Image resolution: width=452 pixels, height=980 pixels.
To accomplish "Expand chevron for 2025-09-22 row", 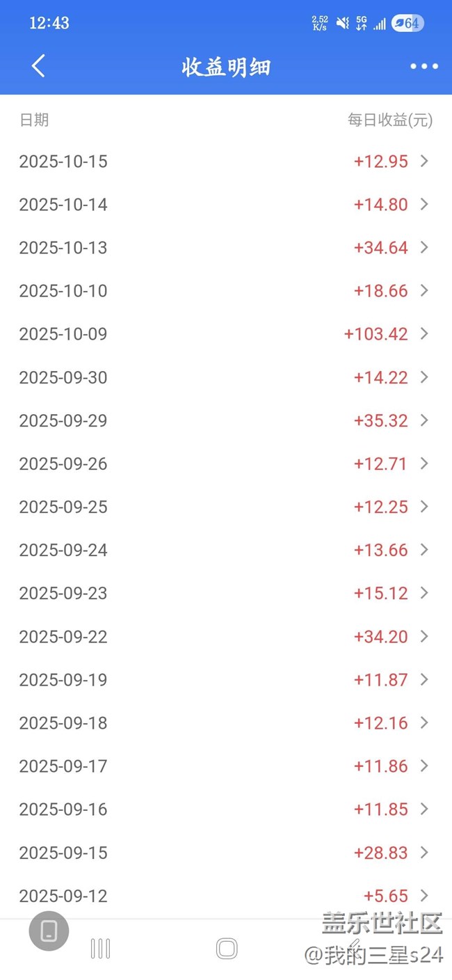I will tap(425, 636).
